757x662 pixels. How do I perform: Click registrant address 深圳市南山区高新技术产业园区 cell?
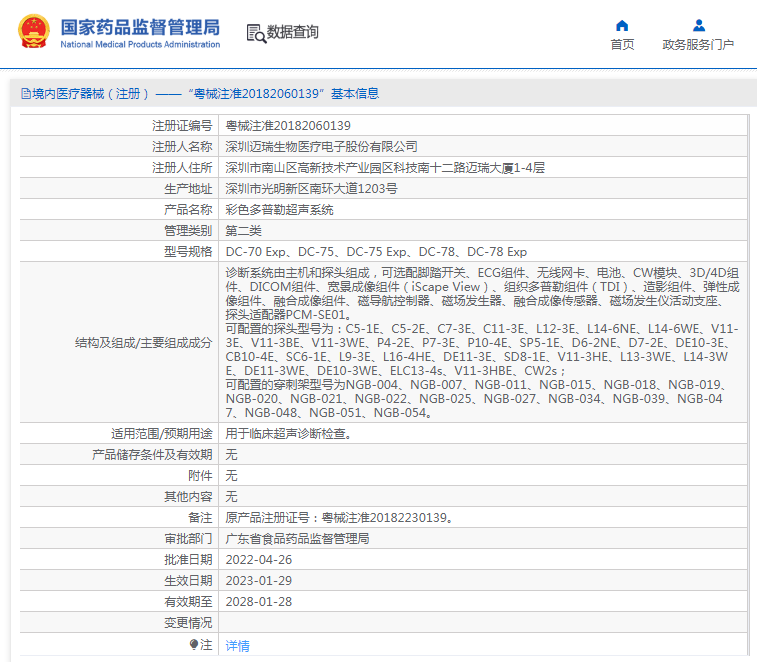(x=385, y=168)
